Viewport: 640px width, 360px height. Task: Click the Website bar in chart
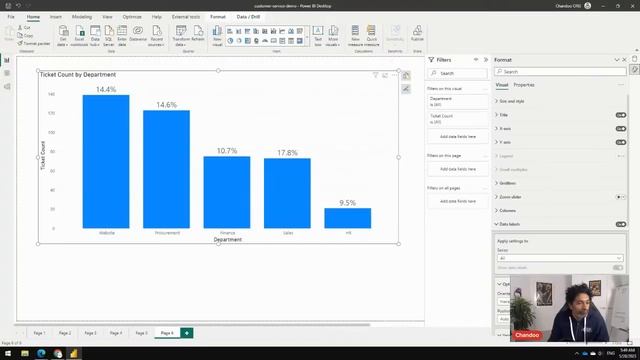(x=106, y=162)
